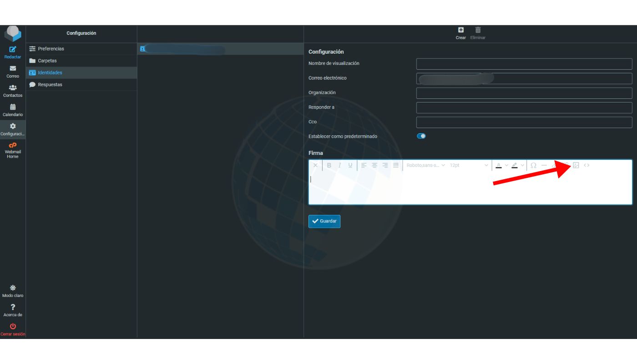Toggle Establecer como predeterminado switch
The image size is (637, 364).
[421, 136]
